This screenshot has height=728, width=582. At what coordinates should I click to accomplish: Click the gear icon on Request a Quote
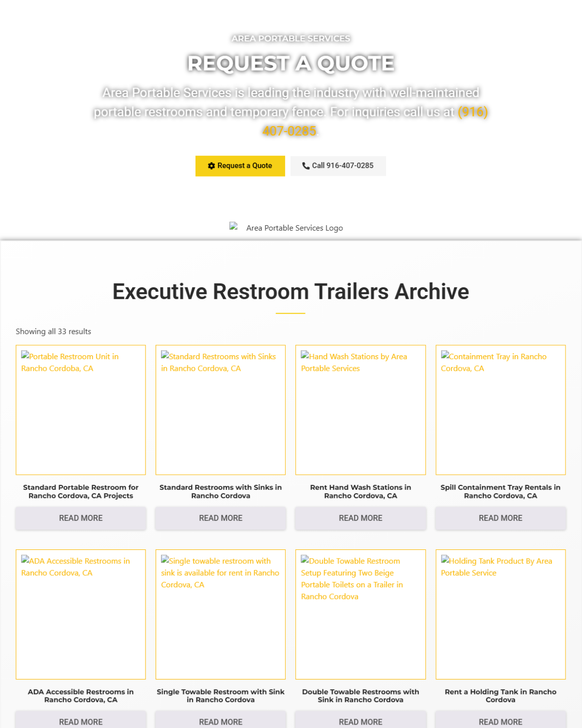tap(211, 166)
